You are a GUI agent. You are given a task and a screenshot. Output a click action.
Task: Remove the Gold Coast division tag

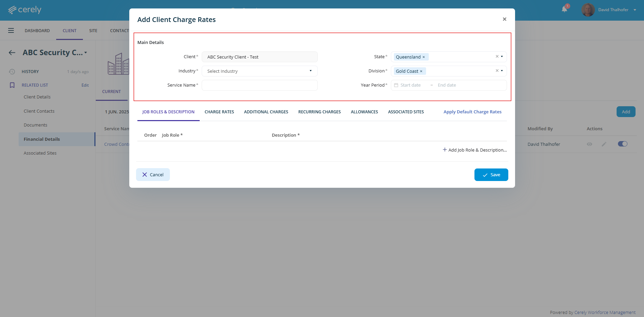pyautogui.click(x=421, y=71)
